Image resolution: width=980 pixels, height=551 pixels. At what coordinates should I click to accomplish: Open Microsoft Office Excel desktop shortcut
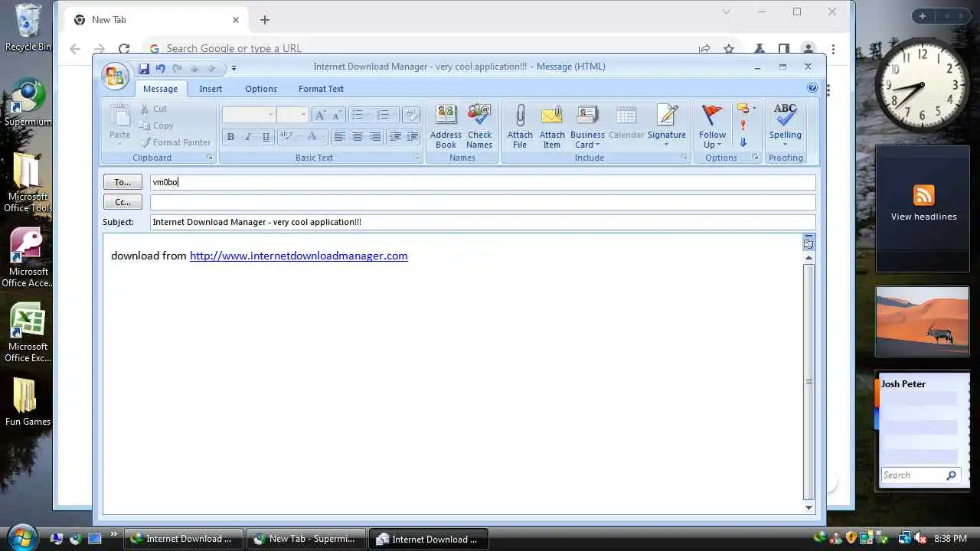point(28,333)
